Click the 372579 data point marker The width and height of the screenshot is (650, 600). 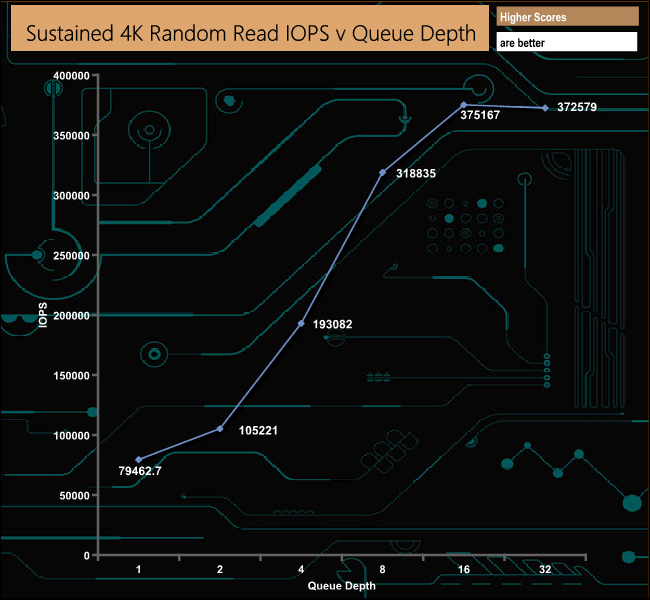coord(545,108)
